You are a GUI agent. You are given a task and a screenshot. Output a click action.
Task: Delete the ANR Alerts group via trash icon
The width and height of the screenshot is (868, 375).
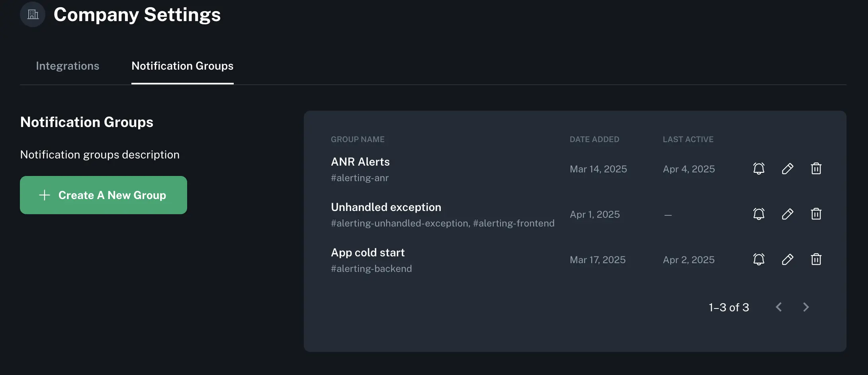(816, 169)
